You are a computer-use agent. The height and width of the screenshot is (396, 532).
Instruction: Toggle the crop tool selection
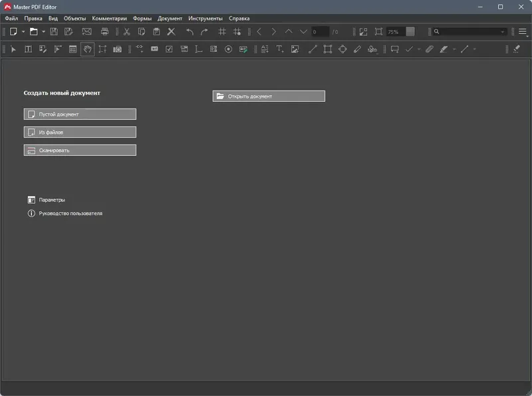click(104, 48)
